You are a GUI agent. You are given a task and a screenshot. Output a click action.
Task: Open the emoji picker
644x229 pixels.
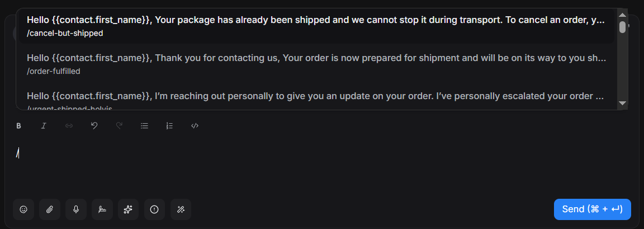pos(23,209)
